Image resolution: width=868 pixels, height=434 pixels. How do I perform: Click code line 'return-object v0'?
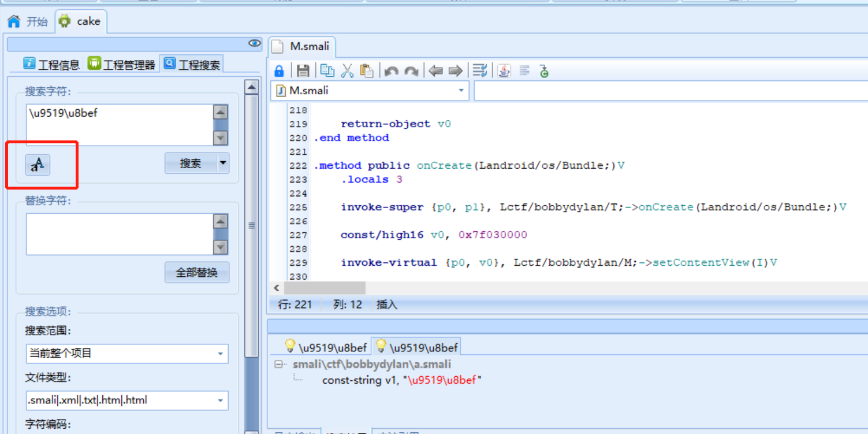pos(396,124)
